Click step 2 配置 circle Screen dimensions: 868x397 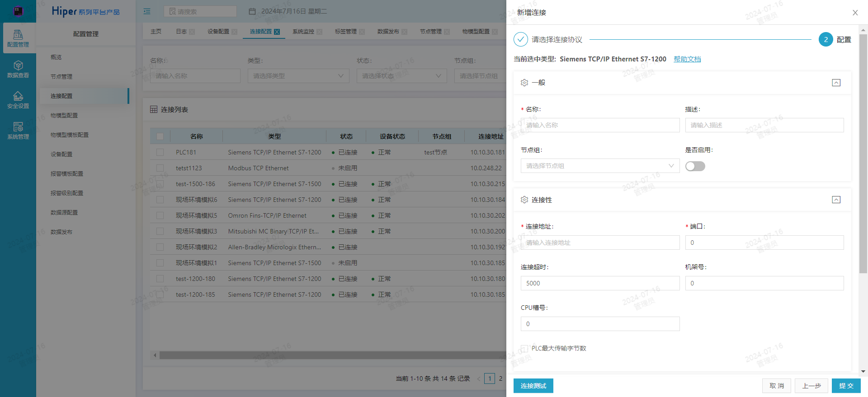[x=826, y=39]
